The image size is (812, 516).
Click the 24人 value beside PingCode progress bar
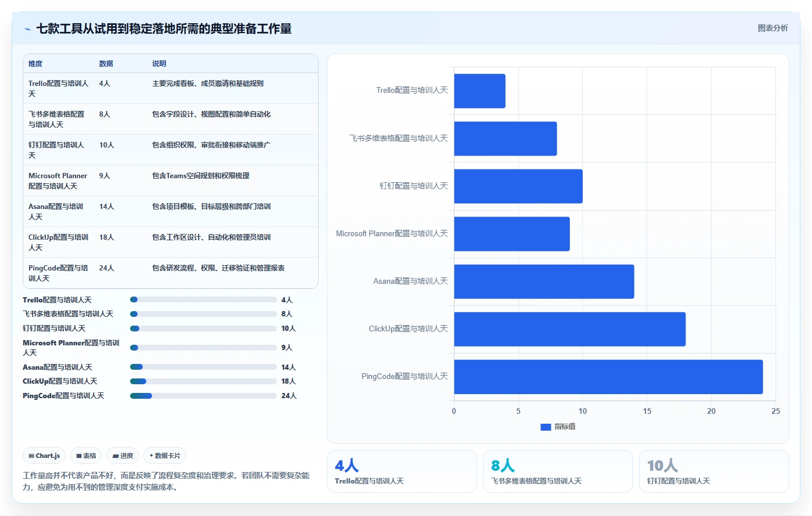pyautogui.click(x=289, y=396)
